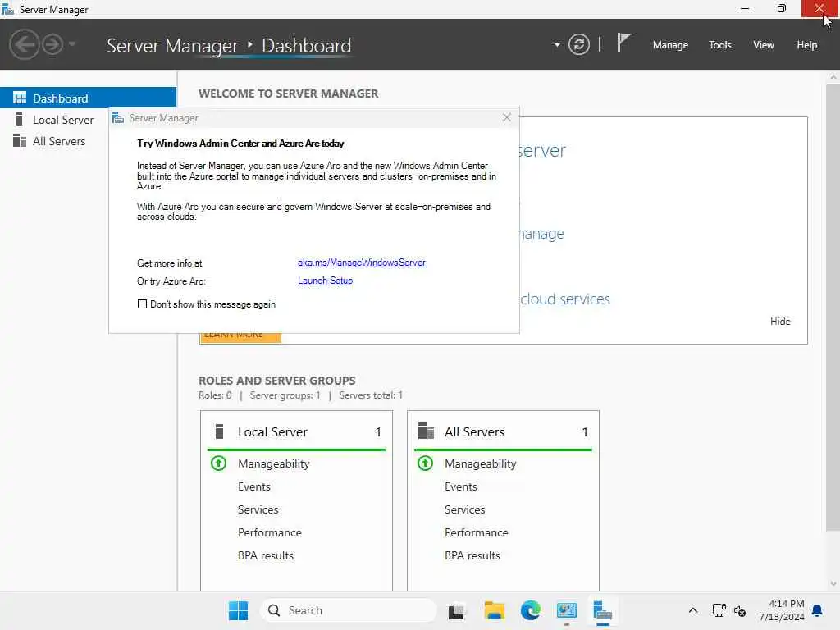Open the Local Server tile header
Viewport: 840px width, 630px height.
pyautogui.click(x=296, y=431)
